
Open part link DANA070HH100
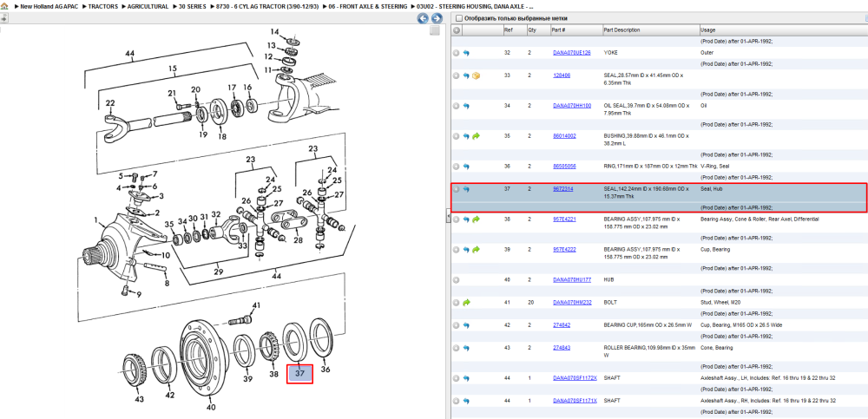(572, 105)
